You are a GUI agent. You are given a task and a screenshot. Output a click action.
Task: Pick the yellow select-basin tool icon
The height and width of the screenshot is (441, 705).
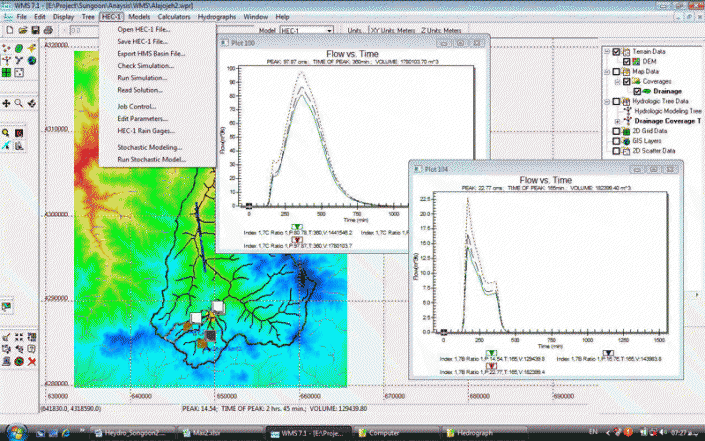6,133
